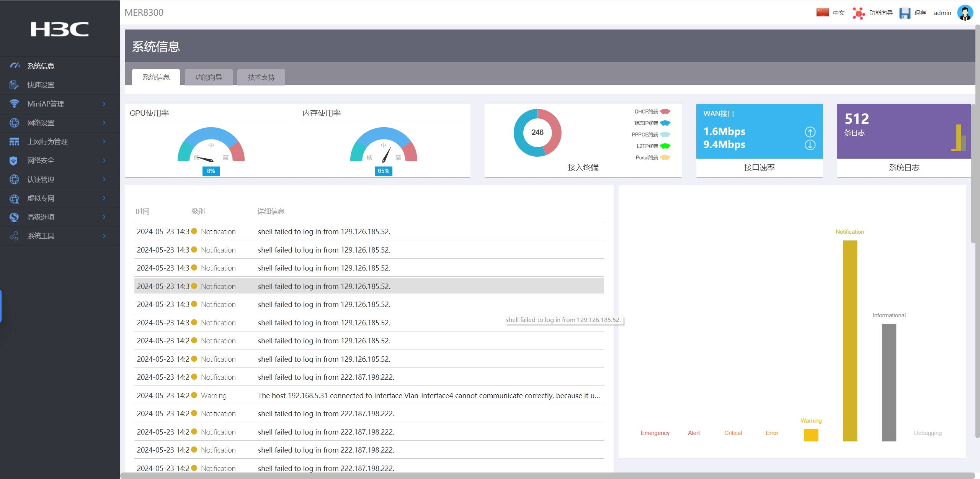Screen dimensions: 980x479
Task: Toggle DHCP terminal legend entry
Action: [x=665, y=112]
